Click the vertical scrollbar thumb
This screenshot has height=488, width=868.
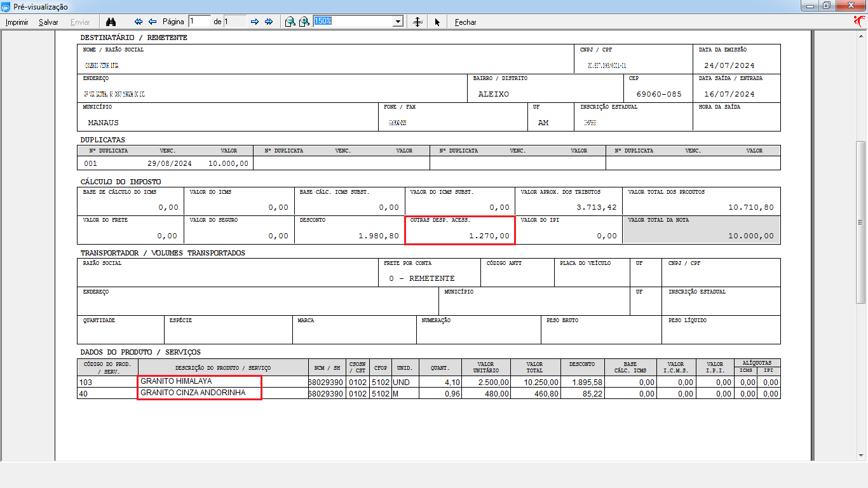coord(861,222)
